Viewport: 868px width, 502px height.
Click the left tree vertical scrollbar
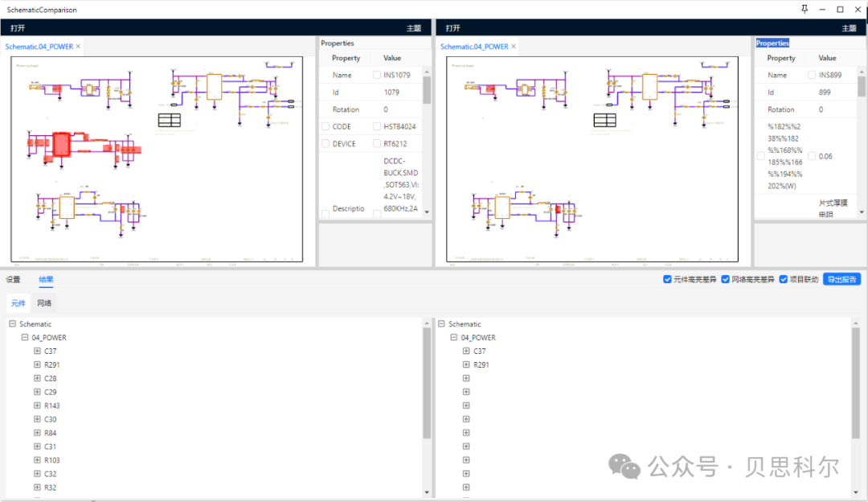427,384
